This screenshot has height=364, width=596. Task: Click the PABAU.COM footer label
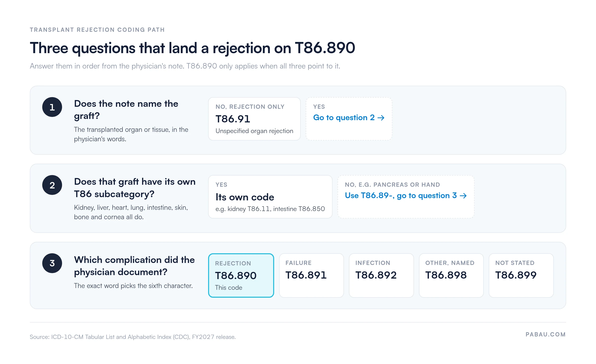point(546,334)
